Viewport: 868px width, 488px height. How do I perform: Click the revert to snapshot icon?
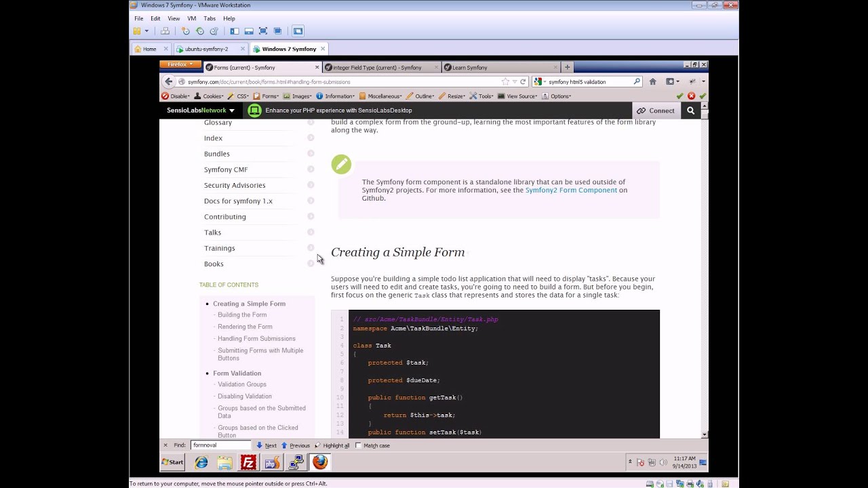[x=199, y=31]
